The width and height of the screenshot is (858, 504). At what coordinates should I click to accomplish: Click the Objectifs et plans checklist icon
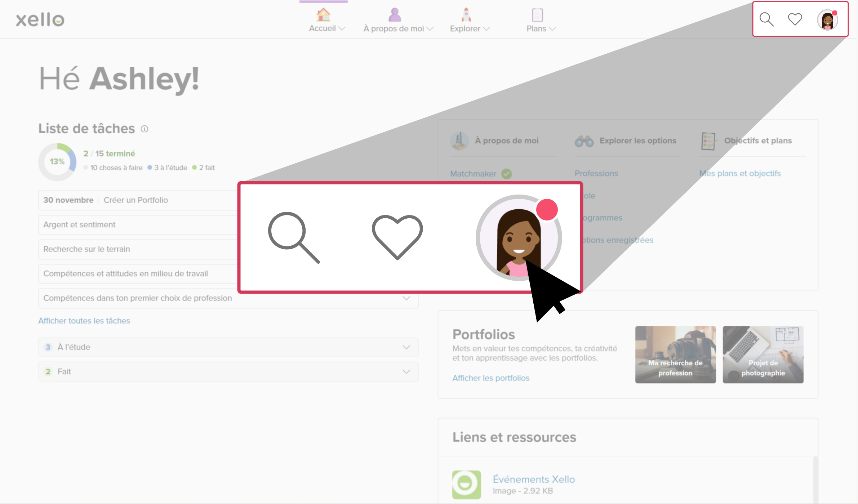(x=708, y=141)
